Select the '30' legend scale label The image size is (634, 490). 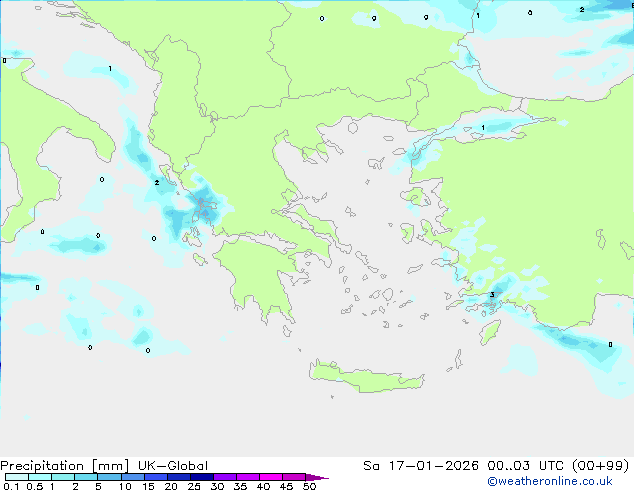pos(217,486)
